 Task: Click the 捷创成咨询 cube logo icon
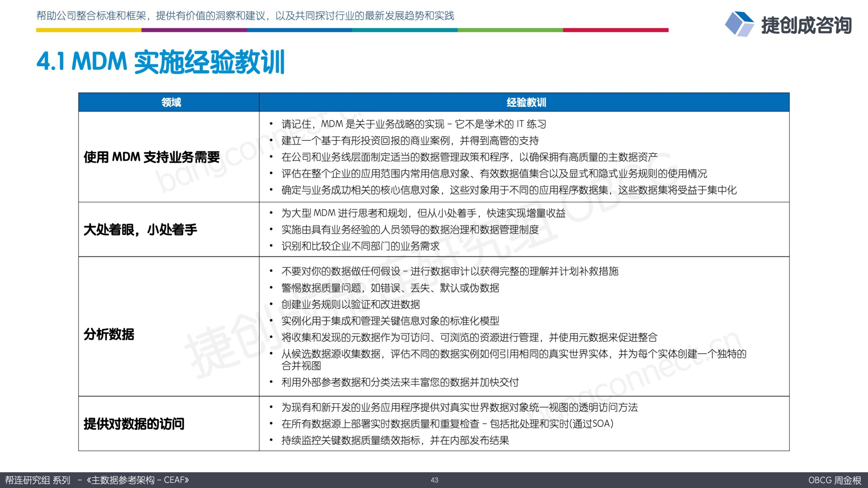coord(739,24)
